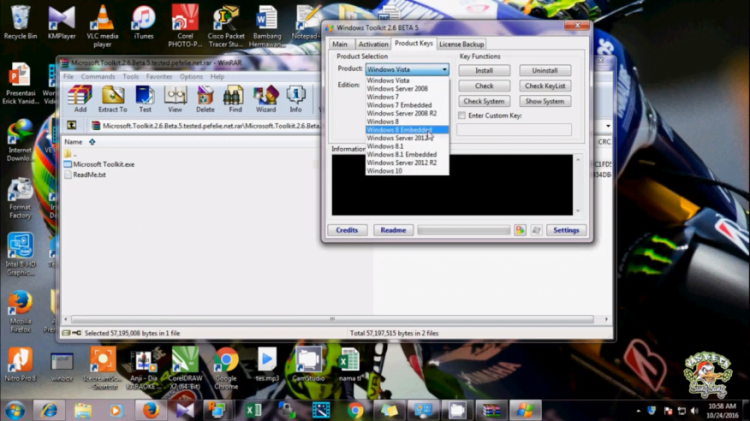Open the Recycle Bin desktop icon
750x421 pixels.
[x=20, y=22]
